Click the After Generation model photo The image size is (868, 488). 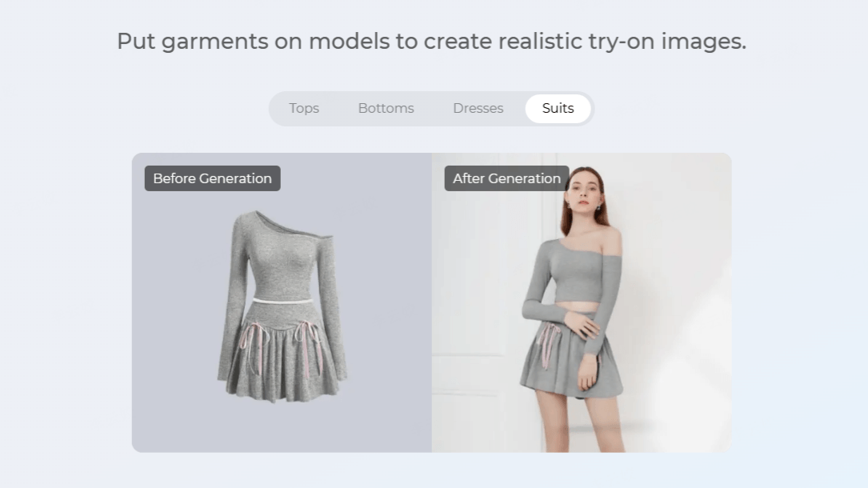[582, 302]
